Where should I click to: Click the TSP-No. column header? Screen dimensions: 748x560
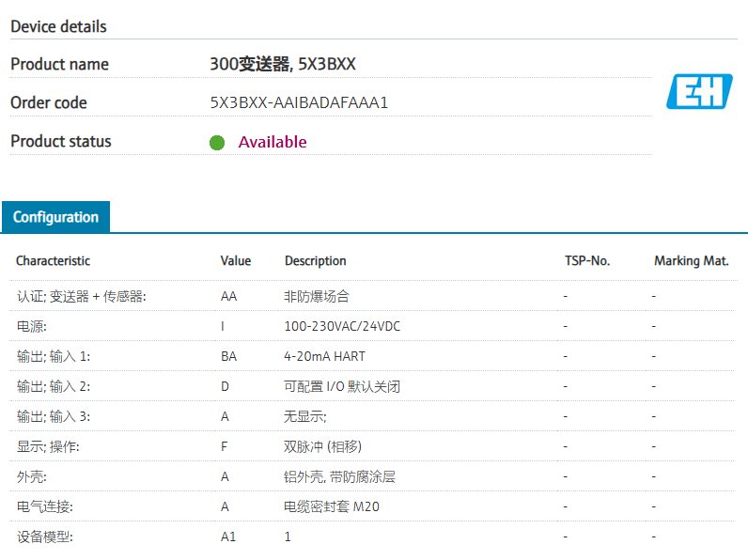pos(586,260)
